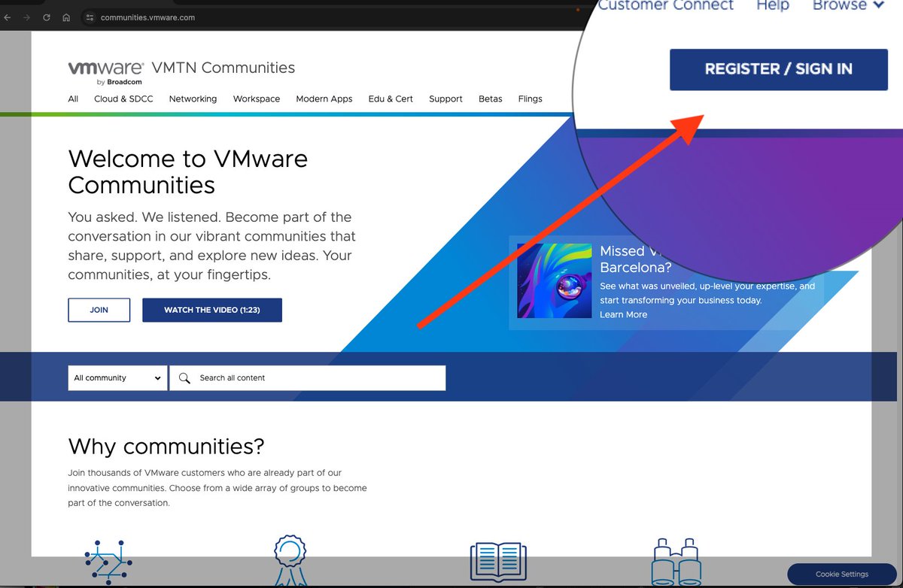
Task: Open Cookie Settings button
Action: coord(842,574)
